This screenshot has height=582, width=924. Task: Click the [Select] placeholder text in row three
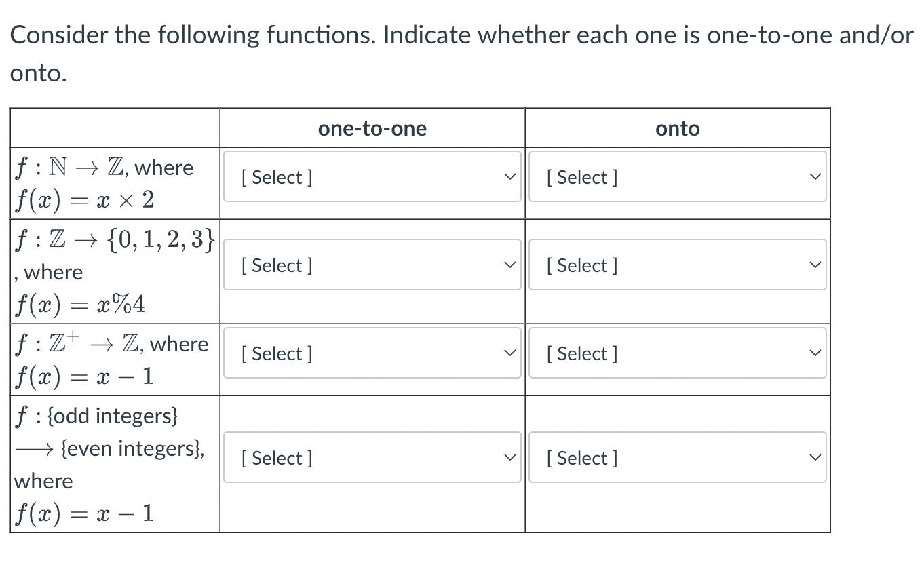point(275,353)
